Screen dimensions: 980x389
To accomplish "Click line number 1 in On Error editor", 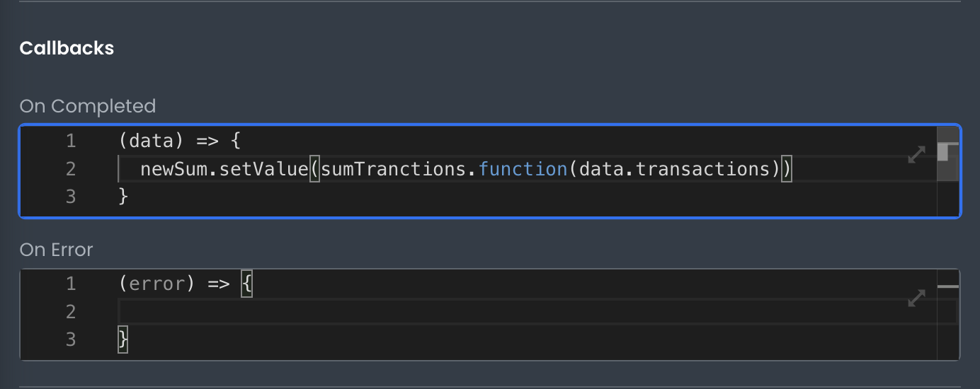I will click(x=70, y=284).
